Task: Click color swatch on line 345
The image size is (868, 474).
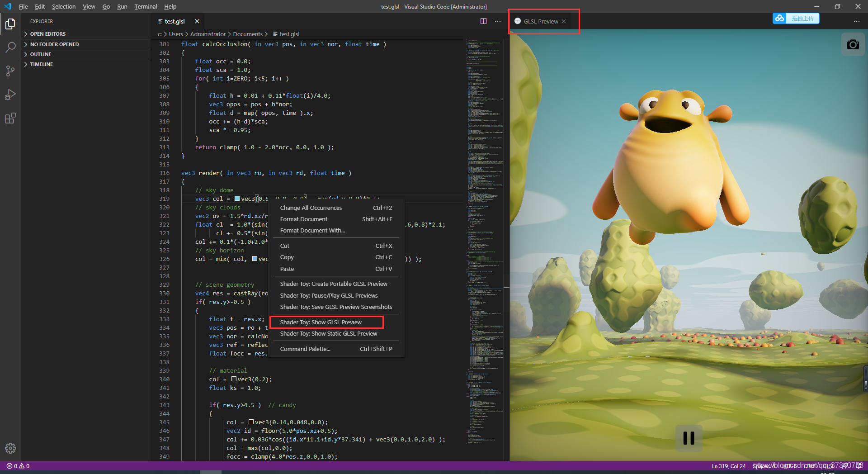Action: tap(251, 422)
